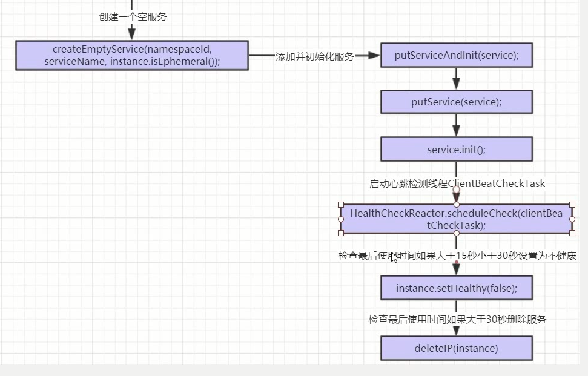Click the arrow from setHealthy to deleteIP
This screenshot has height=376, width=588.
tap(457, 331)
